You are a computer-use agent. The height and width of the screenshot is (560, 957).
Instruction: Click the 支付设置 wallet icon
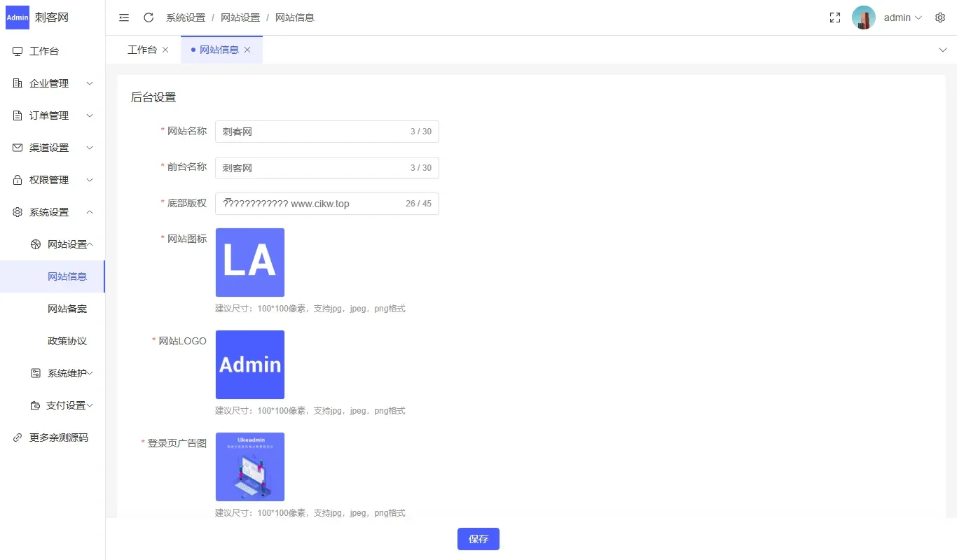click(x=34, y=405)
